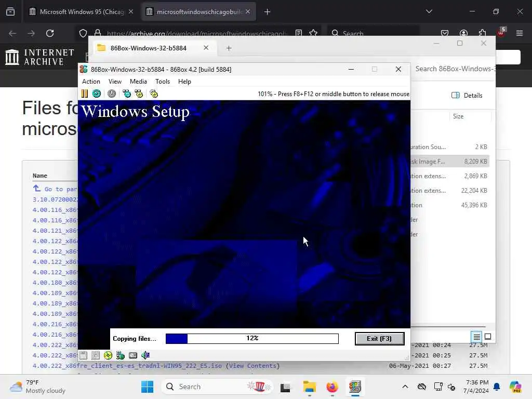Viewport: 532px width, 399px height.
Task: Open the Firefox account icon
Action: [x=463, y=33]
